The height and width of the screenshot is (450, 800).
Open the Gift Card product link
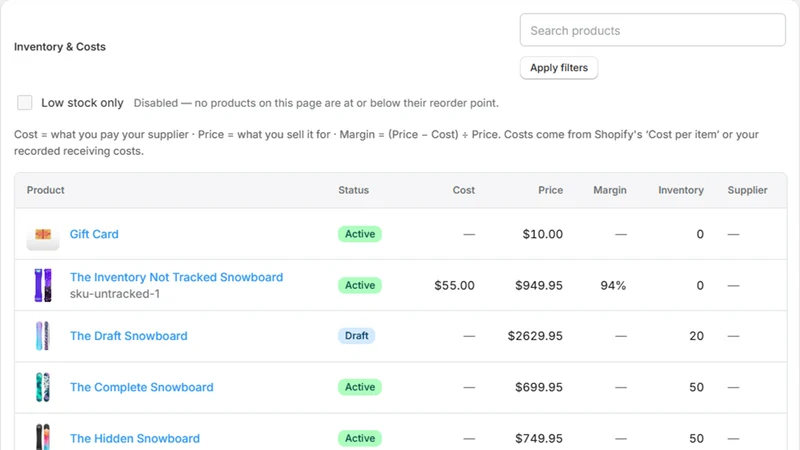coord(94,234)
